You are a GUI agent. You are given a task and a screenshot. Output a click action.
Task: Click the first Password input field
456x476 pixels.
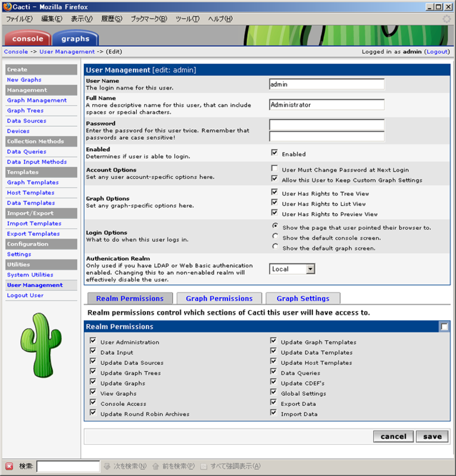(327, 124)
